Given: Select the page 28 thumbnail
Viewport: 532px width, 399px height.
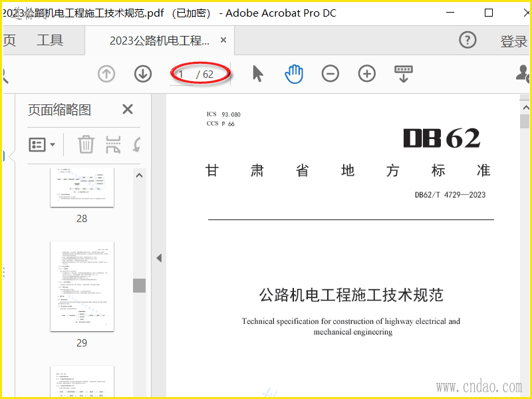Looking at the screenshot, I should click(82, 188).
